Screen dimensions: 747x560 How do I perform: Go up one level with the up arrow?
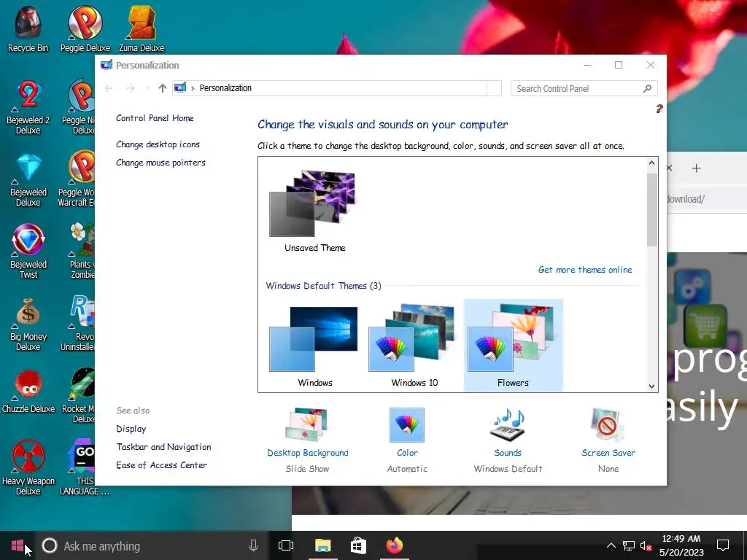(163, 88)
